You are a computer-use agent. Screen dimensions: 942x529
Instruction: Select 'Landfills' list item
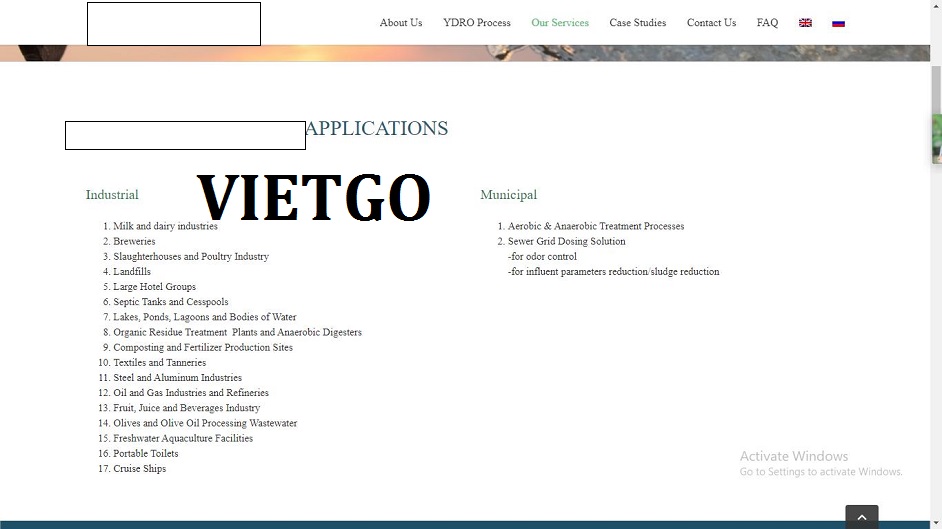tap(132, 271)
